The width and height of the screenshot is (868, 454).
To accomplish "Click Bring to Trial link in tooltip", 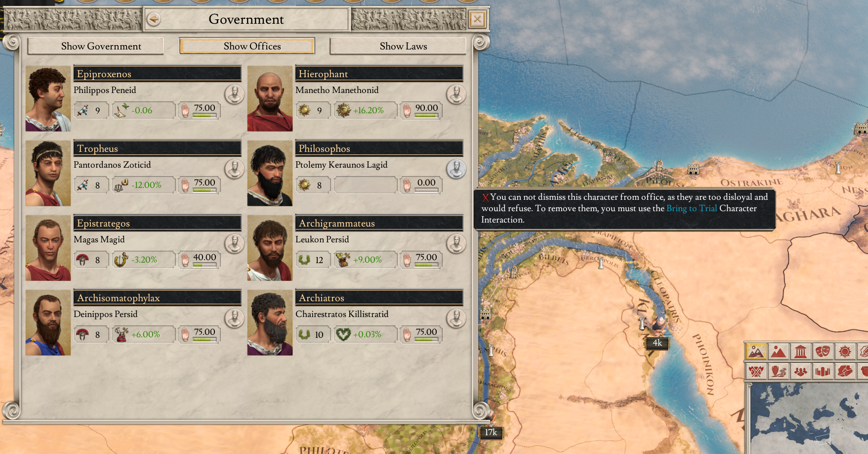I will click(x=692, y=208).
